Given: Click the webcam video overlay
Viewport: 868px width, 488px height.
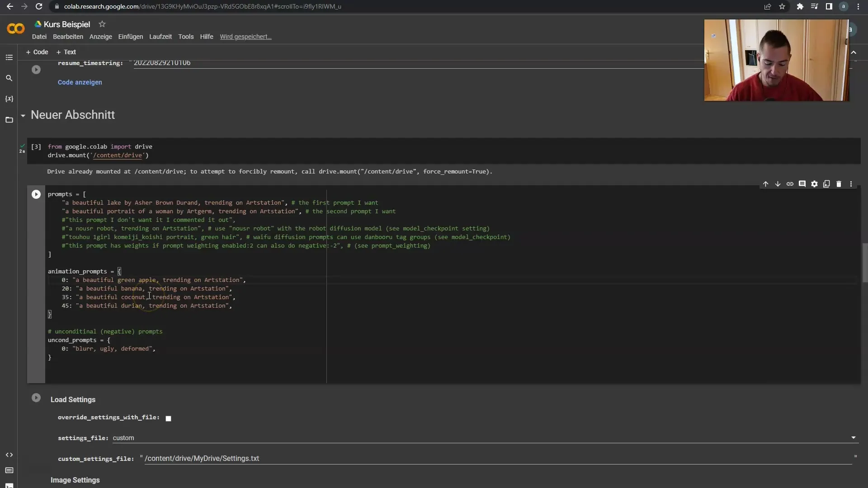Looking at the screenshot, I should [776, 60].
